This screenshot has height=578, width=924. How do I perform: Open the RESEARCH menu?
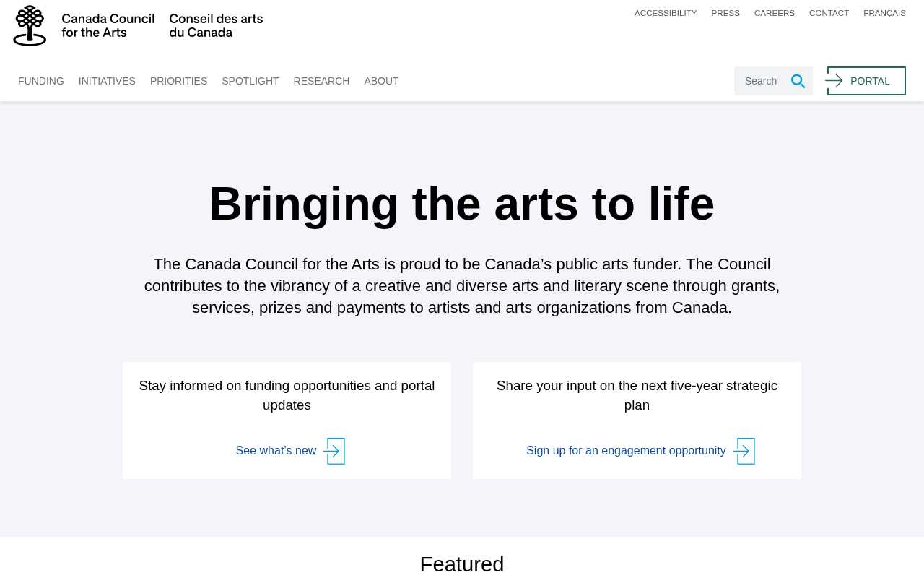click(x=321, y=81)
